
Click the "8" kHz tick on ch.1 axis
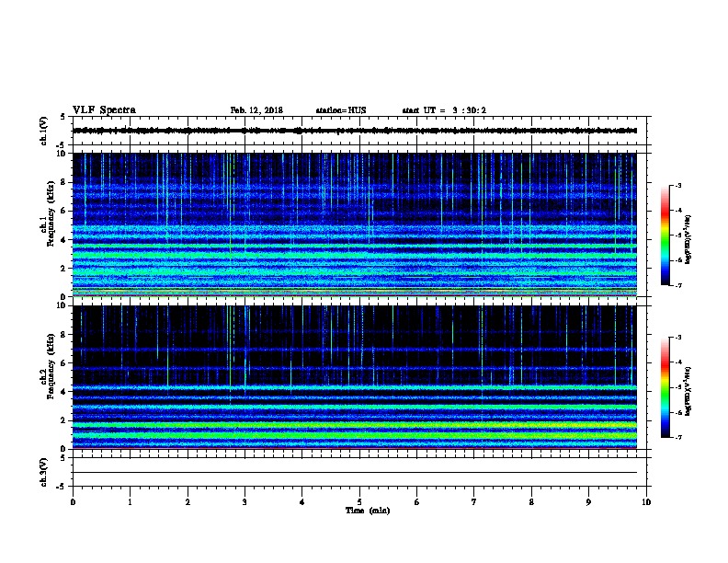(63, 182)
